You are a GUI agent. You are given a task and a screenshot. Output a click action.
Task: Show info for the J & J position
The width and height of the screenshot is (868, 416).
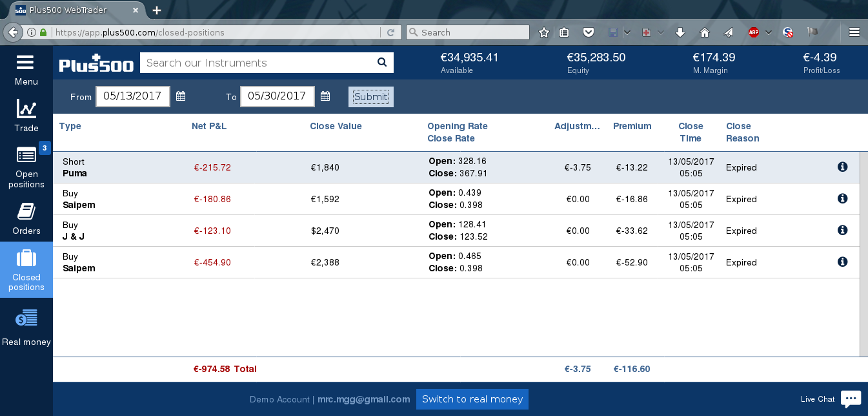pyautogui.click(x=842, y=230)
